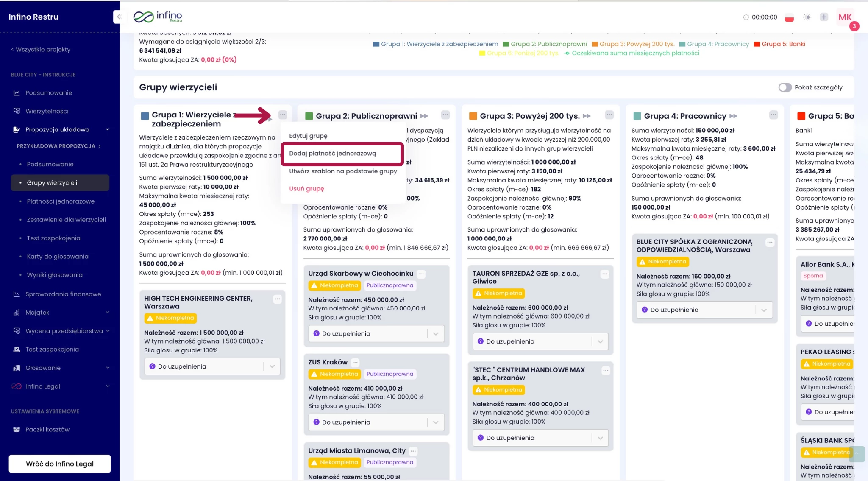Click the plus icon in header
This screenshot has height=481, width=868.
[823, 17]
